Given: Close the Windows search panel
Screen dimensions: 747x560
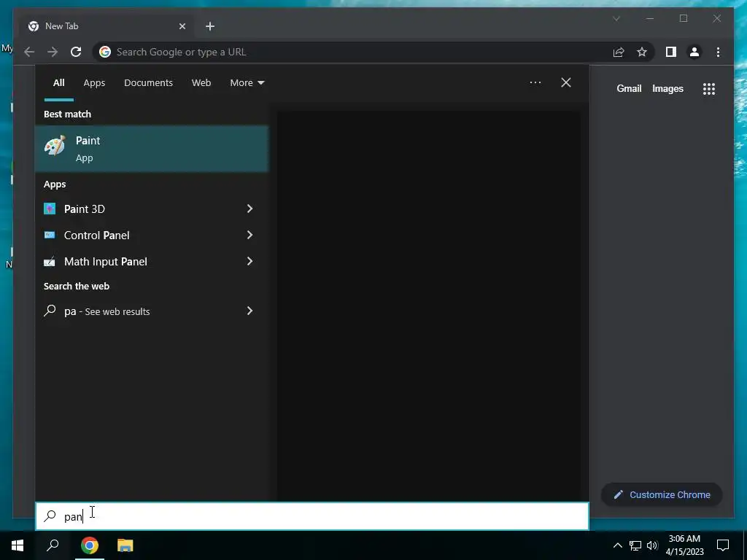Looking at the screenshot, I should coord(566,83).
